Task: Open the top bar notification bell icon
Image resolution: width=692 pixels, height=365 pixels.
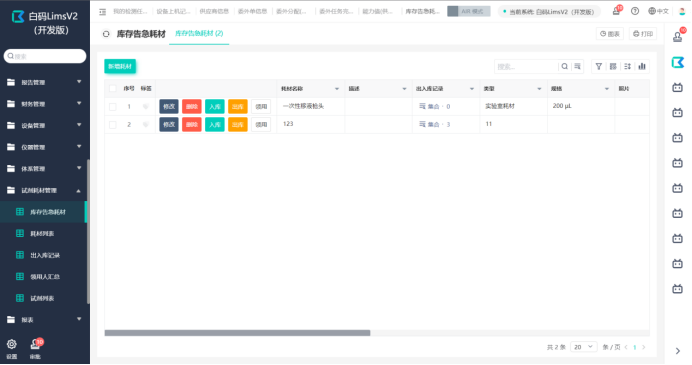Action: [x=616, y=11]
